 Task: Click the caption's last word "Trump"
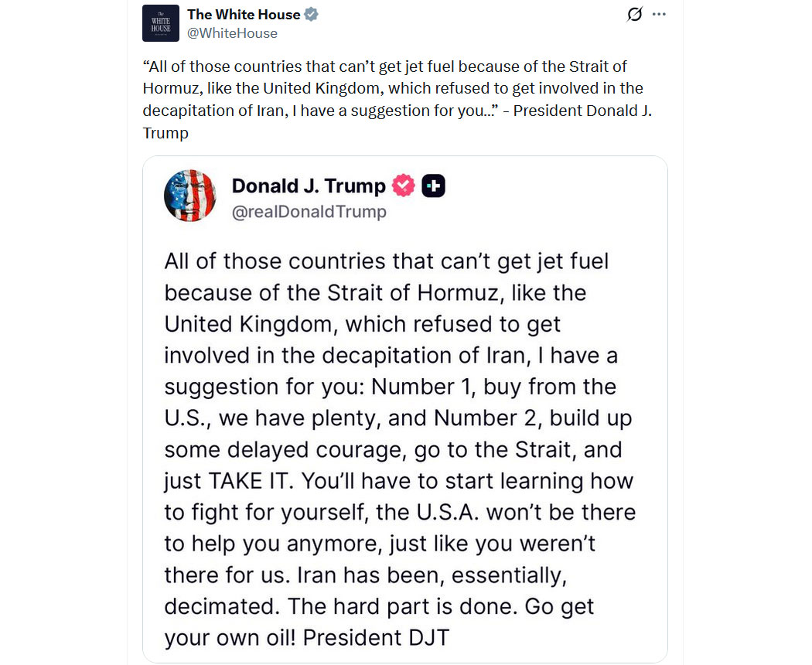165,133
